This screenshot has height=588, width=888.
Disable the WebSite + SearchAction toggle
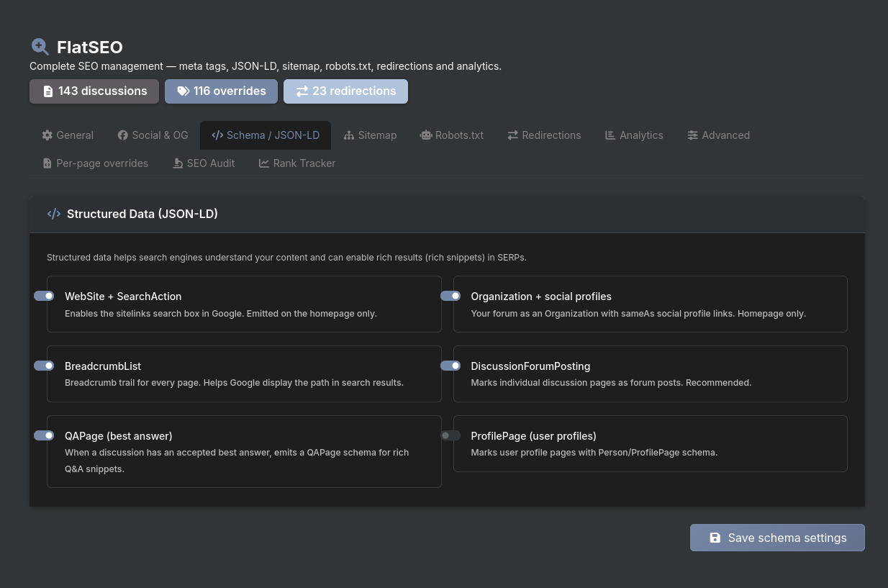tap(44, 296)
